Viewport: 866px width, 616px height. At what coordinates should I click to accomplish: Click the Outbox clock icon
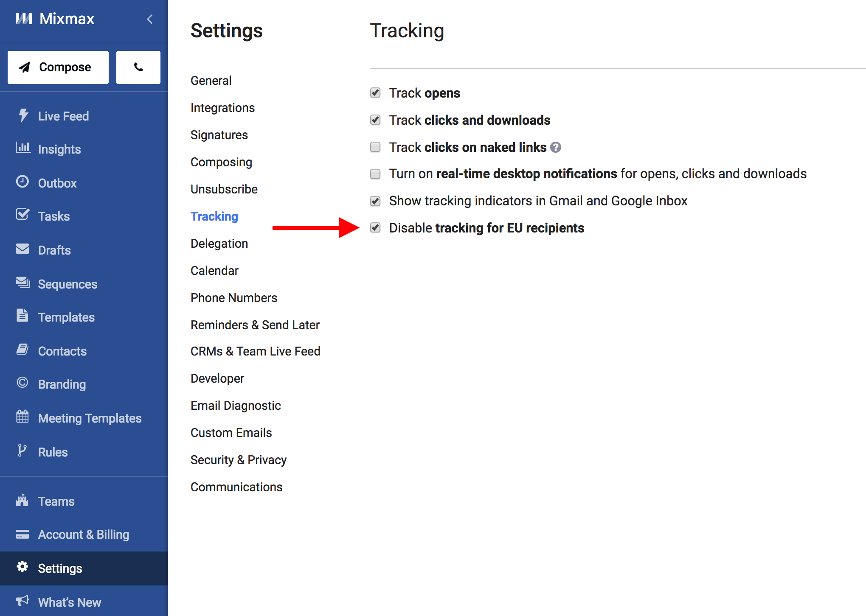23,182
